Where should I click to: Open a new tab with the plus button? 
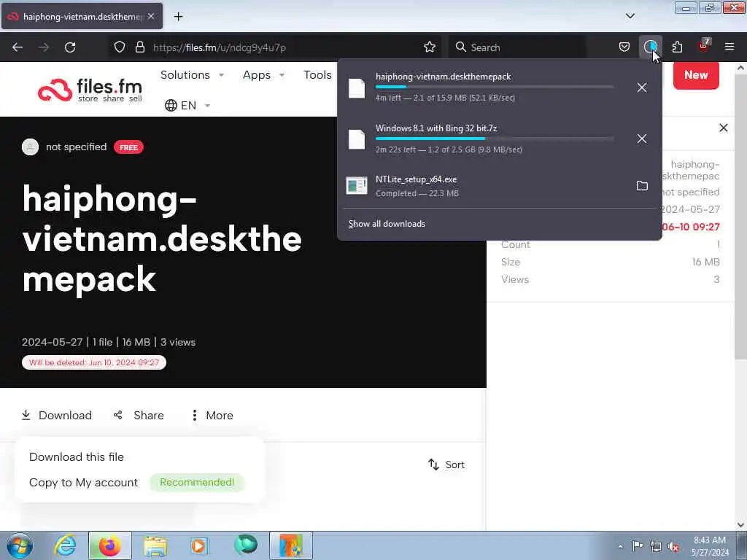pyautogui.click(x=178, y=17)
